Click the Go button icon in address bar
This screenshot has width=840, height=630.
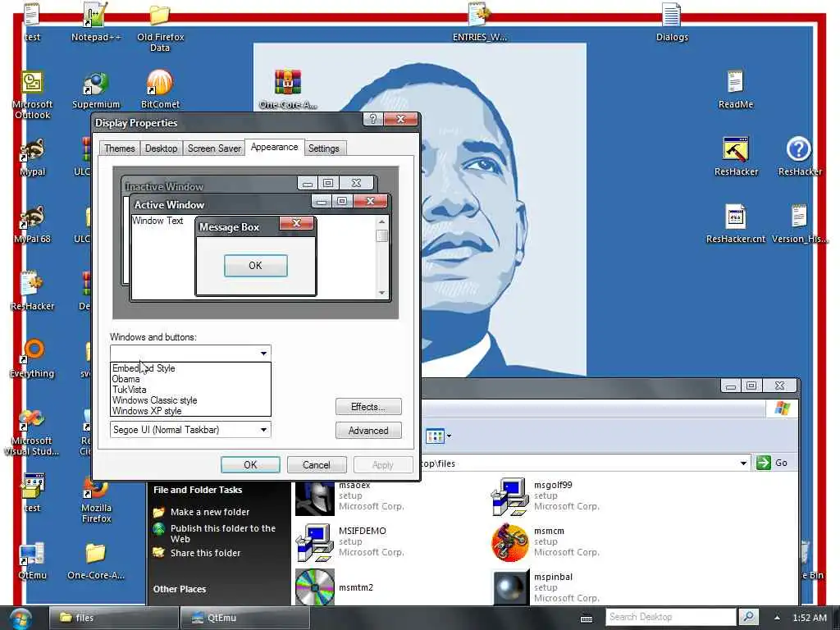coord(764,463)
